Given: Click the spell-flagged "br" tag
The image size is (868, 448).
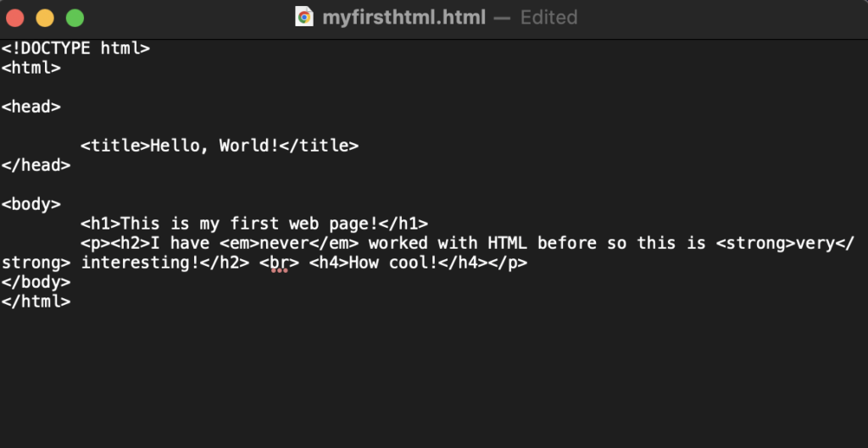Looking at the screenshot, I should [280, 263].
